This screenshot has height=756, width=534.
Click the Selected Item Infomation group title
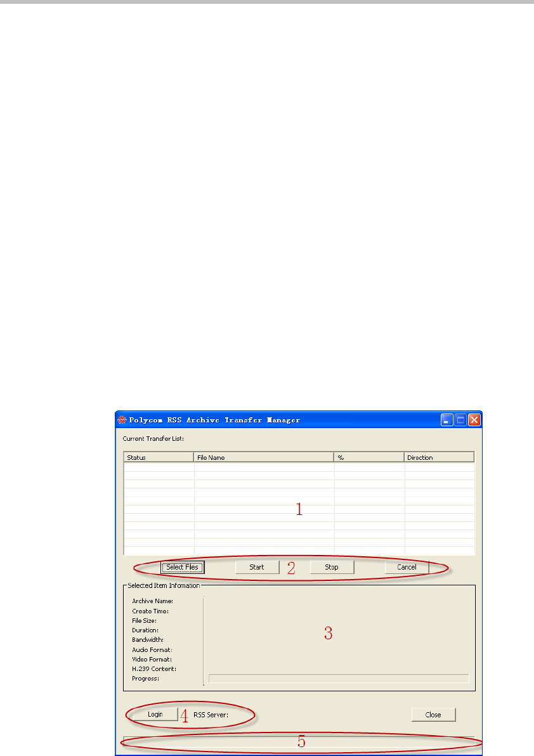pos(164,585)
